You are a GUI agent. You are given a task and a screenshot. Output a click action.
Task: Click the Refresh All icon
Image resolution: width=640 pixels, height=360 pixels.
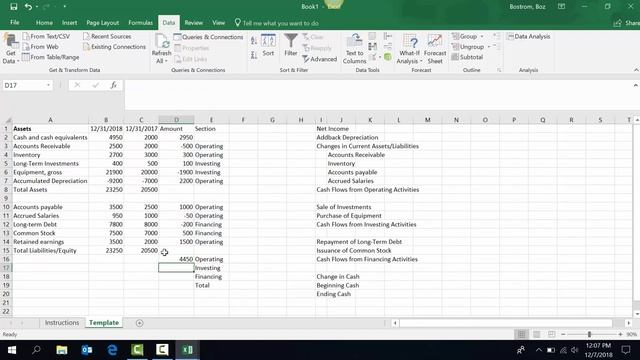tap(162, 42)
